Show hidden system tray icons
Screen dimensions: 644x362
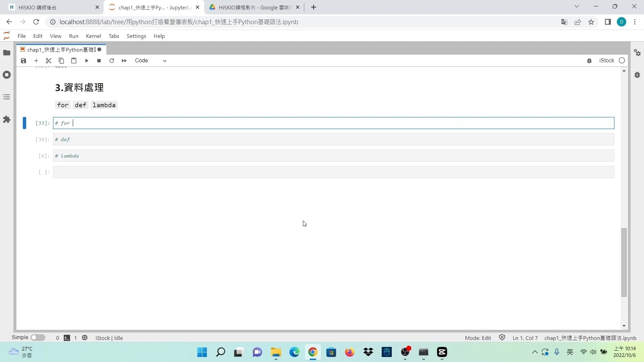coord(535,352)
